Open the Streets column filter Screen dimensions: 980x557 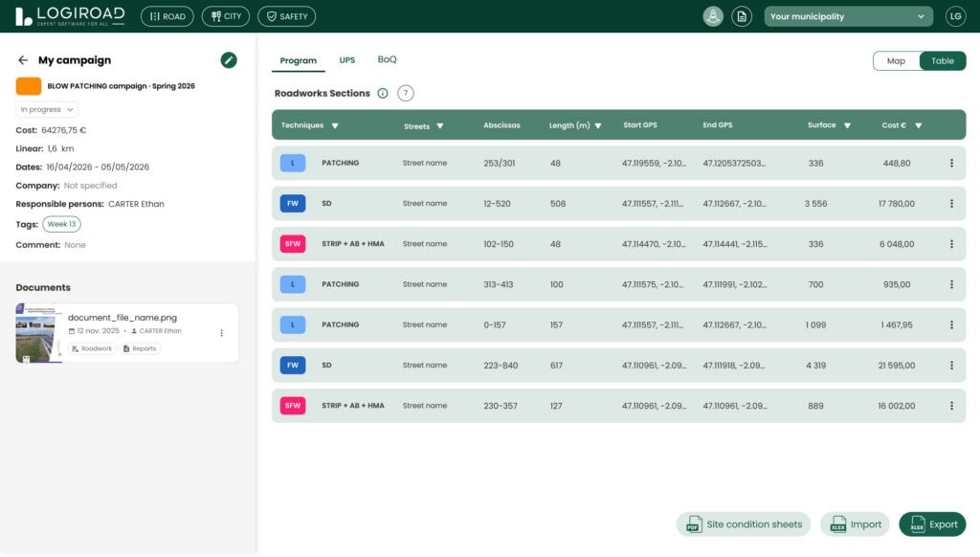440,126
